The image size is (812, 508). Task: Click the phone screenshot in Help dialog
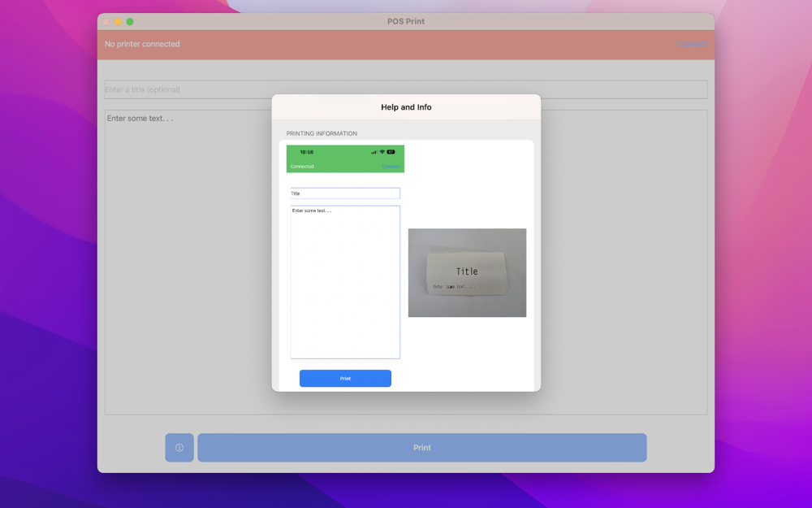point(345,267)
